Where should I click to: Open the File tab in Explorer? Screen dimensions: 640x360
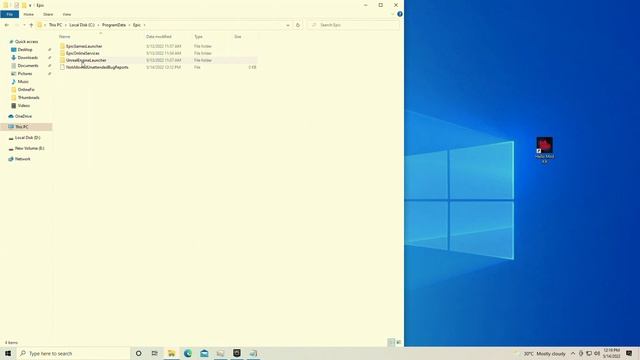click(9, 14)
